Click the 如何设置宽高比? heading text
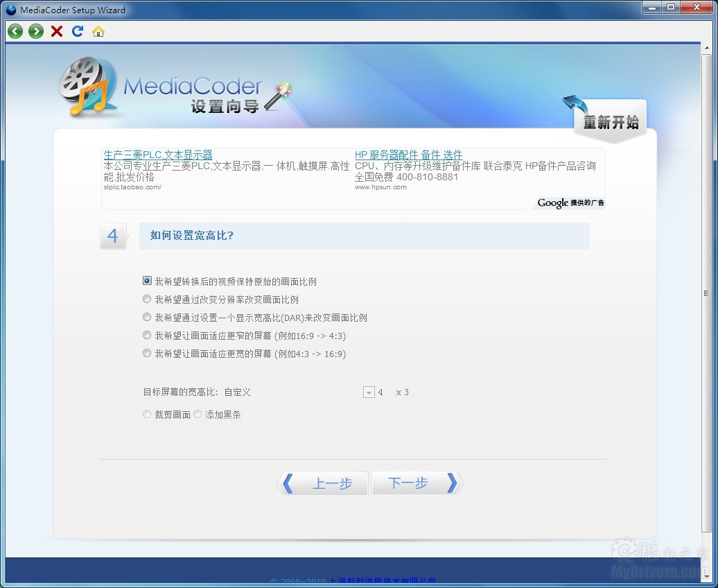The height and width of the screenshot is (588, 718). click(192, 236)
